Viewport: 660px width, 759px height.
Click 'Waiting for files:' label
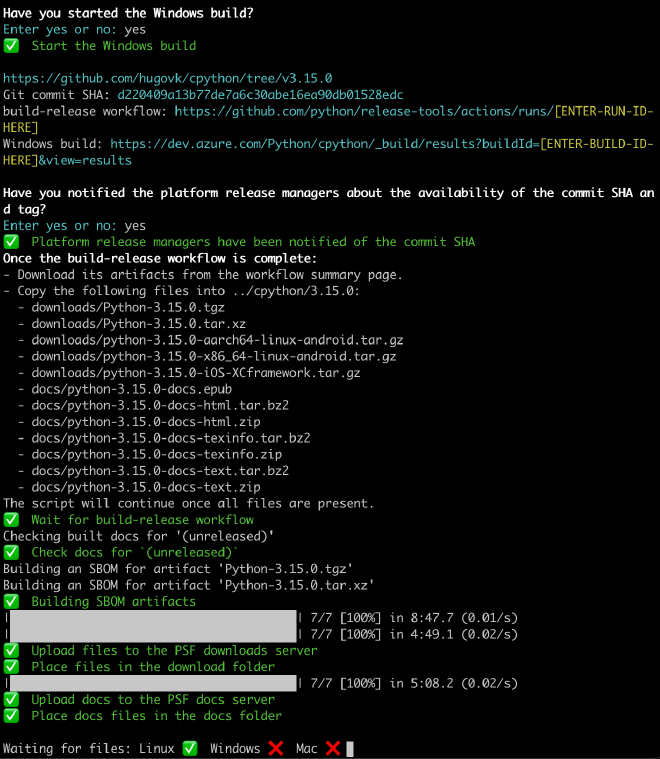pyautogui.click(x=67, y=749)
